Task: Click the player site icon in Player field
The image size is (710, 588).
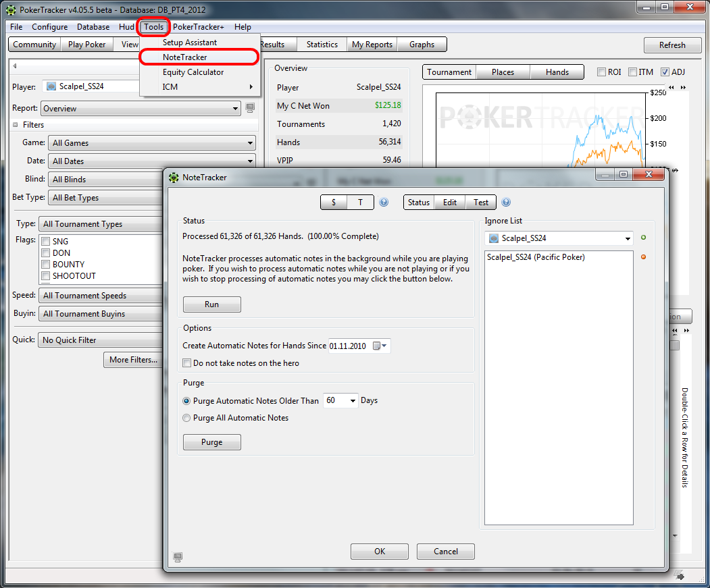Action: pos(51,86)
